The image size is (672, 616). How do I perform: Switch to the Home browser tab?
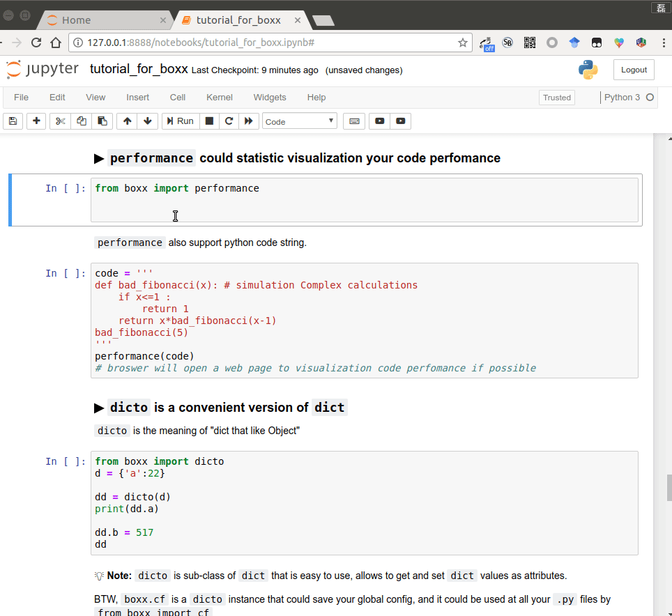point(105,20)
